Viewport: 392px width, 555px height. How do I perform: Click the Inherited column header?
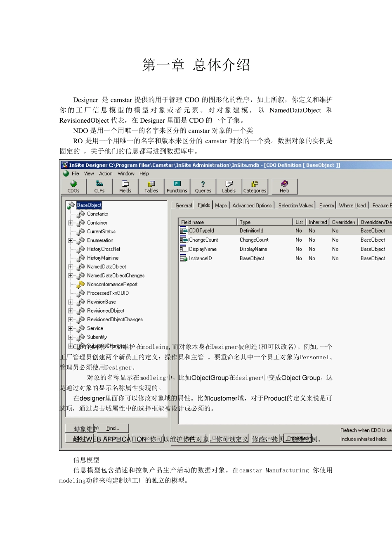point(318,222)
